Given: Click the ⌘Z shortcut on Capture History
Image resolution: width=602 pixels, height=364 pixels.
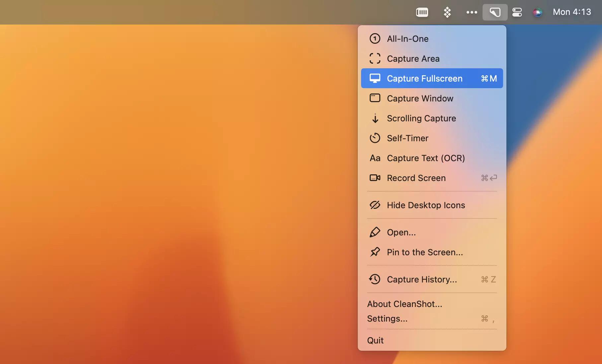Looking at the screenshot, I should (489, 279).
